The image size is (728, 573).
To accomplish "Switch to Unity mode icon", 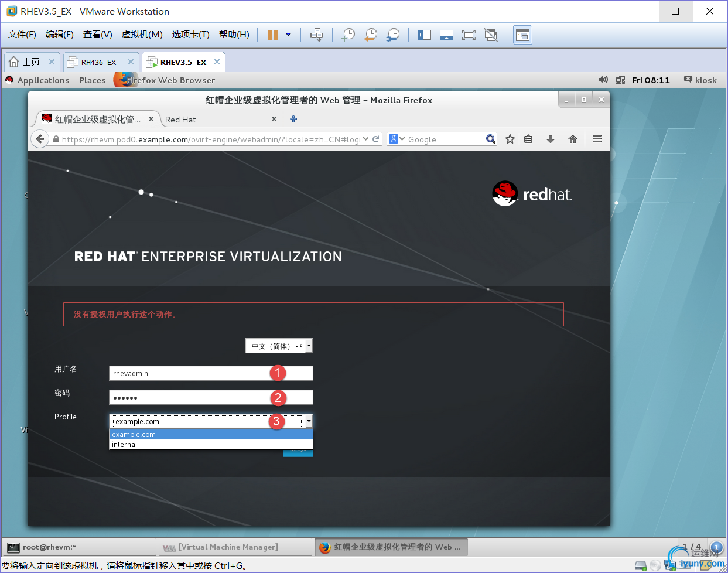I will pyautogui.click(x=491, y=35).
